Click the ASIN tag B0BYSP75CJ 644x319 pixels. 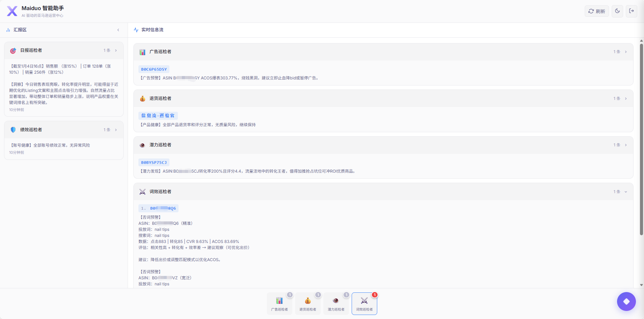click(154, 163)
